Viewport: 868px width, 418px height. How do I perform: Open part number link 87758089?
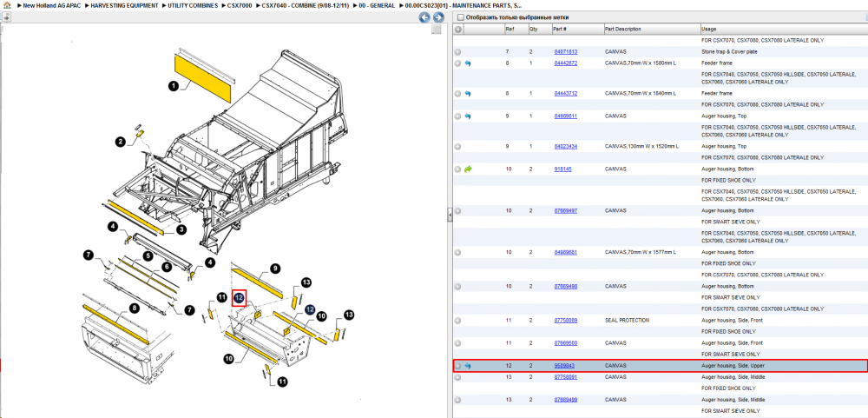pos(566,321)
